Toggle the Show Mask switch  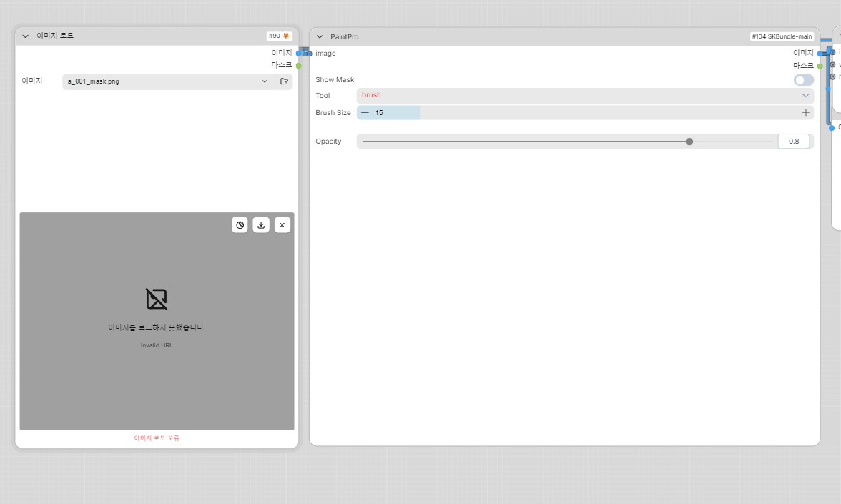pyautogui.click(x=804, y=80)
